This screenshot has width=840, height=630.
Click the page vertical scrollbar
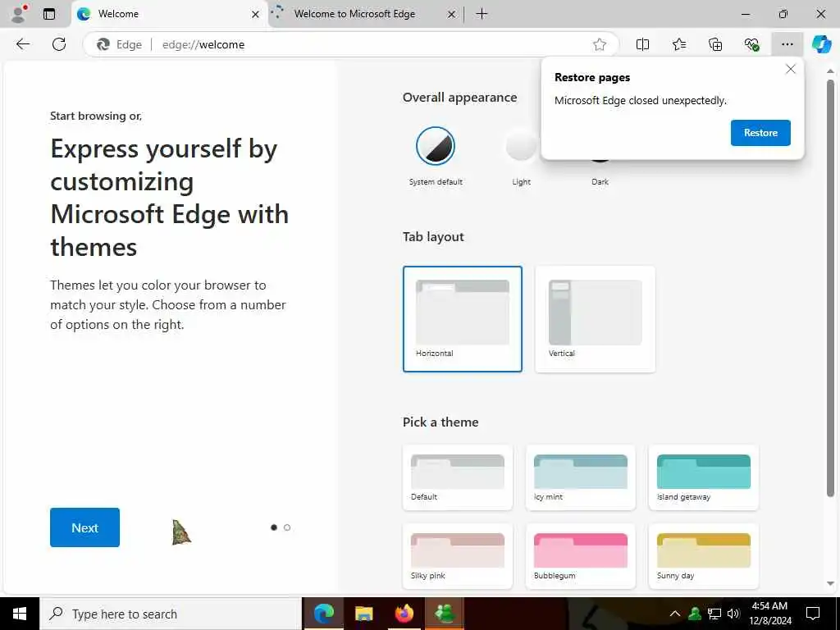pos(830,288)
